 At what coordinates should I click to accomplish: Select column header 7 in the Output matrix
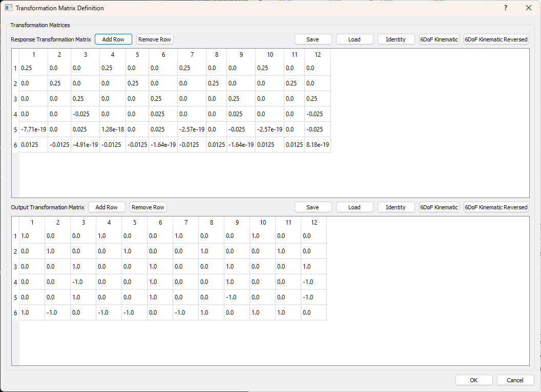[x=185, y=223]
